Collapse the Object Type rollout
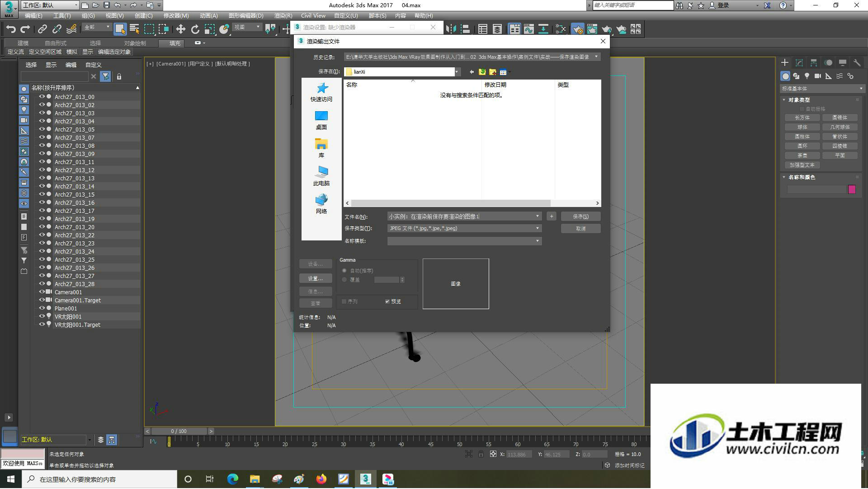Image resolution: width=868 pixels, height=489 pixels. (784, 100)
